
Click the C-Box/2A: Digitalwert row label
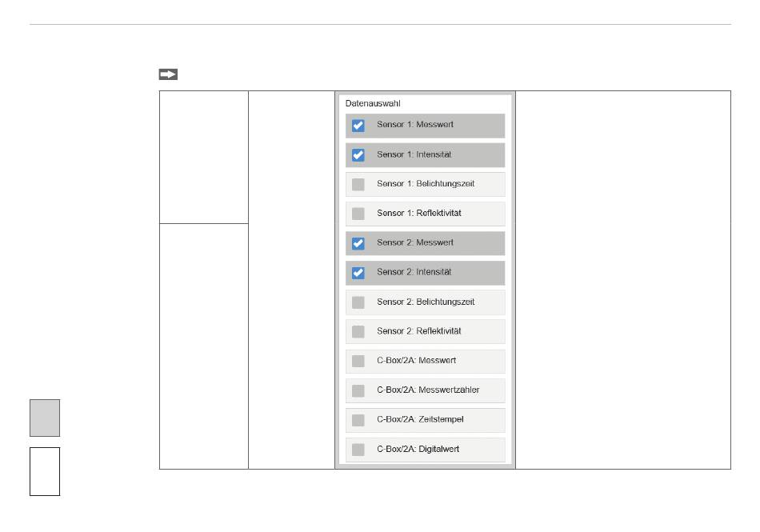(418, 449)
